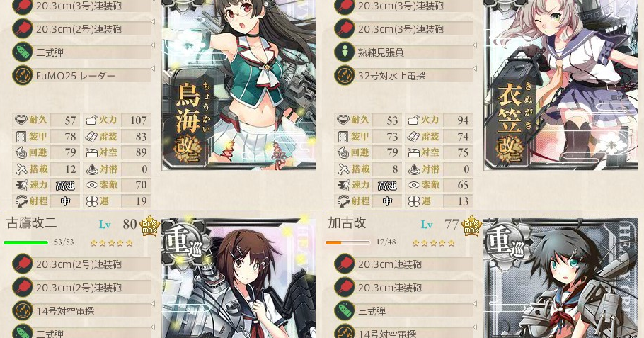
Task: Click the 衣笠改二 character card
Action: (560, 85)
